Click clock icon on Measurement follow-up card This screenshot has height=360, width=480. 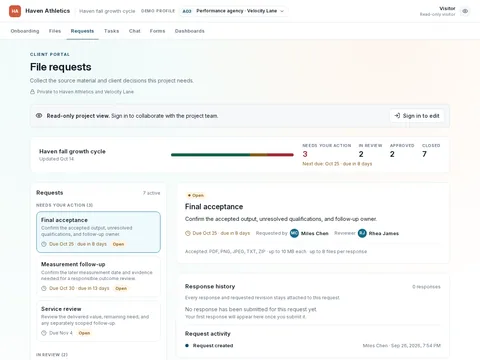pyautogui.click(x=44, y=288)
